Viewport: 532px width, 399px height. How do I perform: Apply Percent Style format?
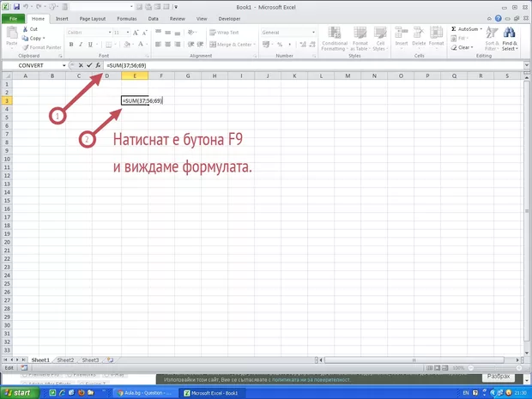280,45
